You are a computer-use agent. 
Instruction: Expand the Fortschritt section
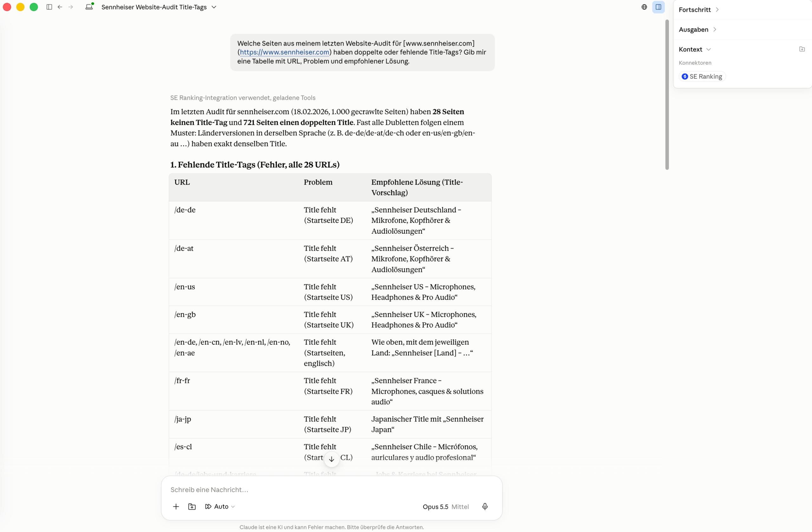pos(698,10)
